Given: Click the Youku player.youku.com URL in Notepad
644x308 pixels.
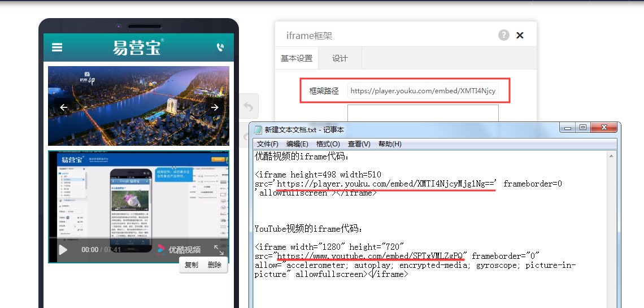Looking at the screenshot, I should (387, 184).
